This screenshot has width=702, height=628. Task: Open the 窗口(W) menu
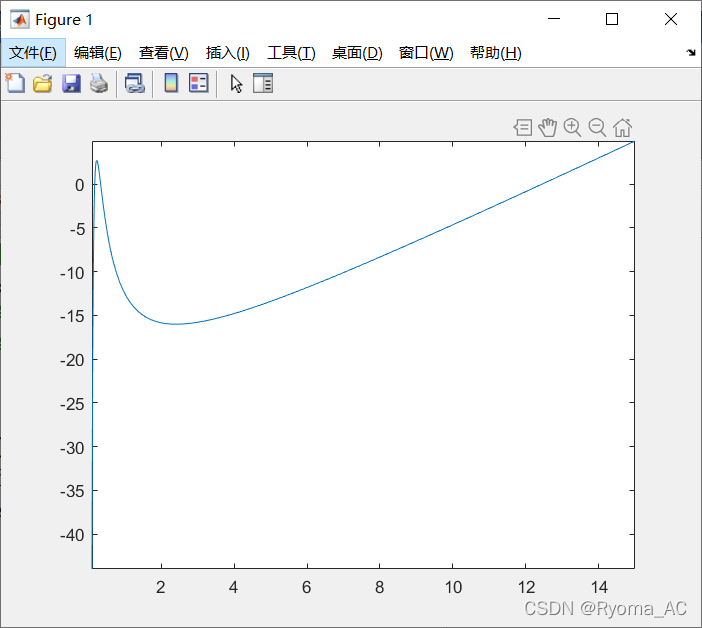426,53
